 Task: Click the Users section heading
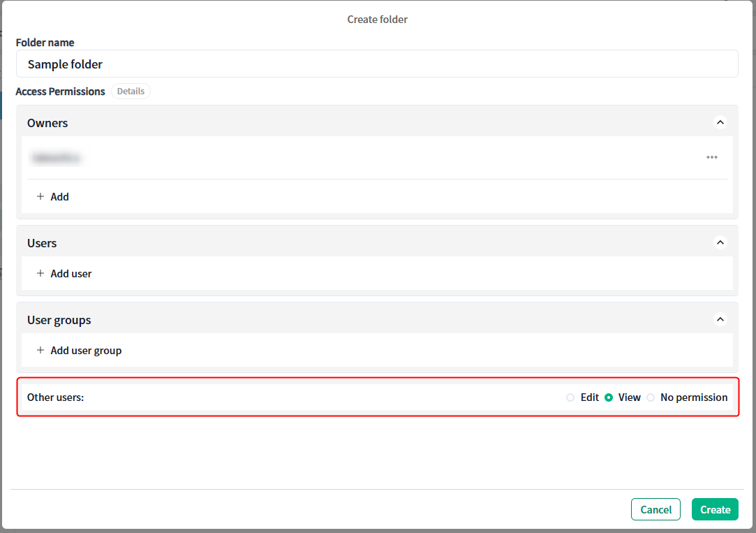click(42, 243)
